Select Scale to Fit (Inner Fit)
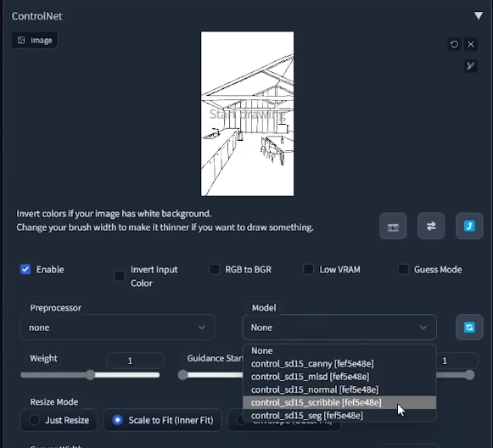Image resolution: width=493 pixels, height=448 pixels. [163, 420]
